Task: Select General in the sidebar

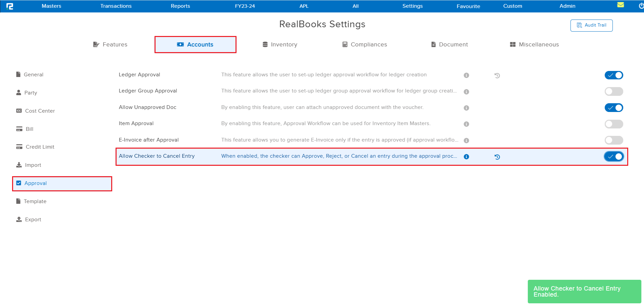Action: pos(30,75)
